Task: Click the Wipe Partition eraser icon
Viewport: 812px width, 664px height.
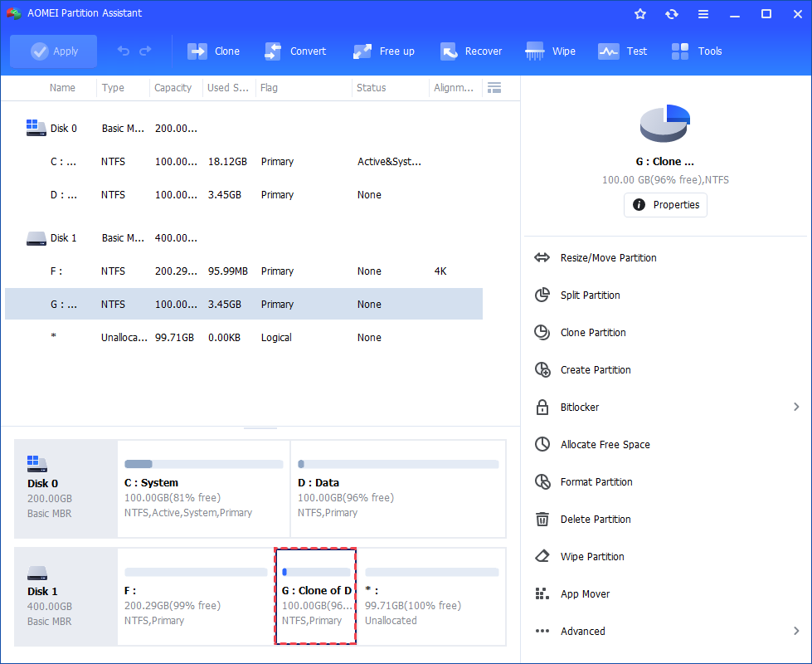Action: (542, 556)
